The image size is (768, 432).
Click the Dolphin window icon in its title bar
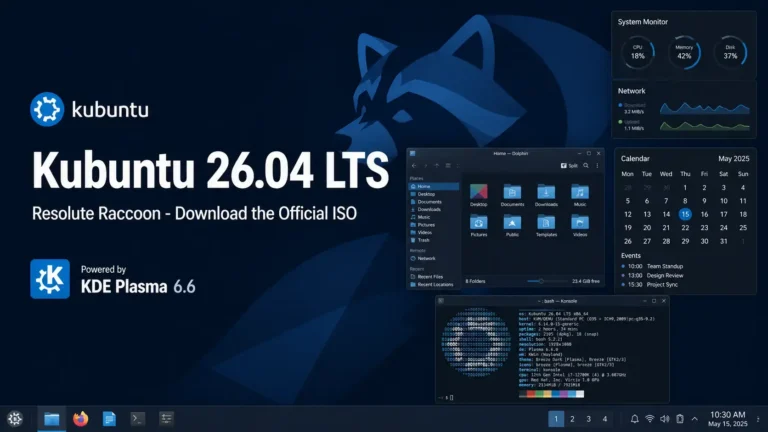pos(412,153)
